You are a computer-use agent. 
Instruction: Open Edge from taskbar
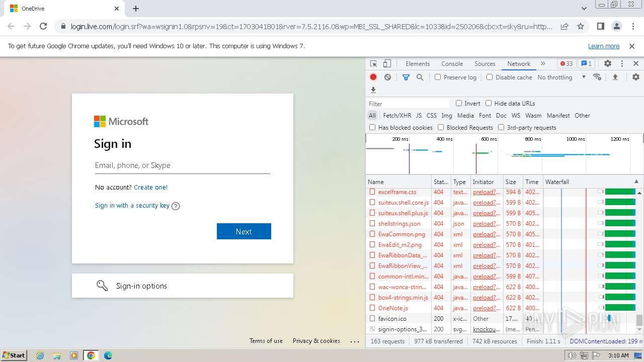point(108,355)
